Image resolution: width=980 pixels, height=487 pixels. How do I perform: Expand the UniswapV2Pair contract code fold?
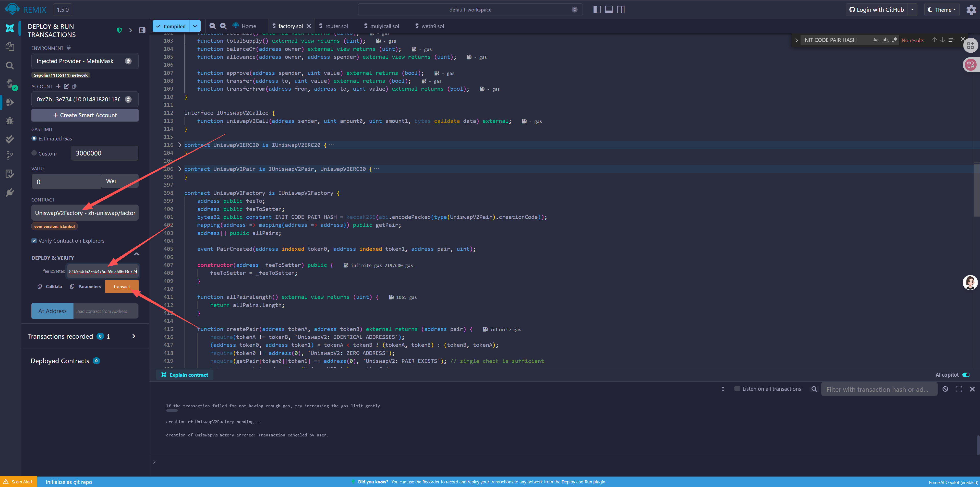179,169
